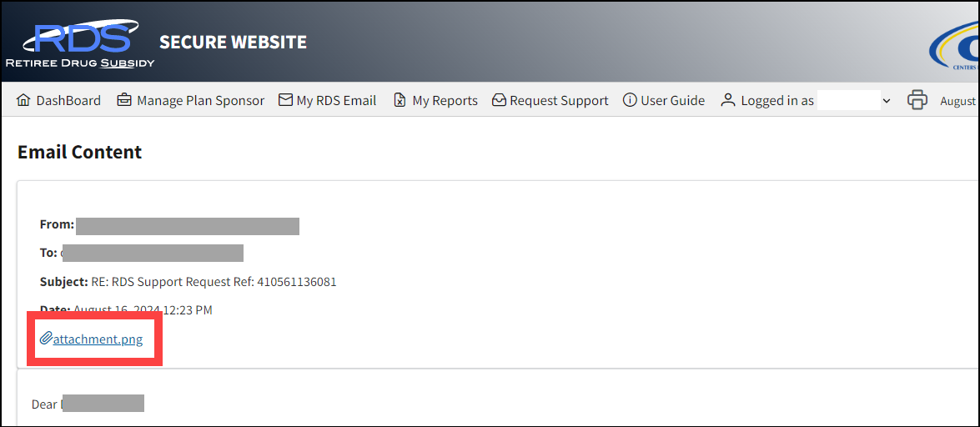Select My RDS Email menu item
The height and width of the screenshot is (427, 980).
336,101
